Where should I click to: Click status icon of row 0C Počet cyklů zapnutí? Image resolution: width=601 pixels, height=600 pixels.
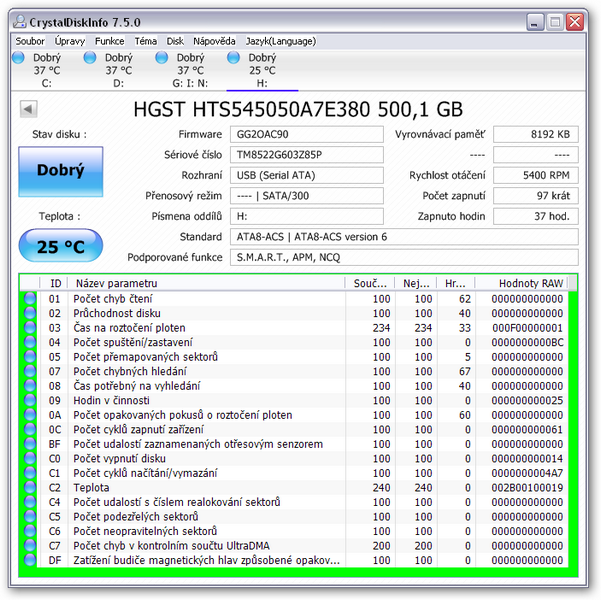30,429
